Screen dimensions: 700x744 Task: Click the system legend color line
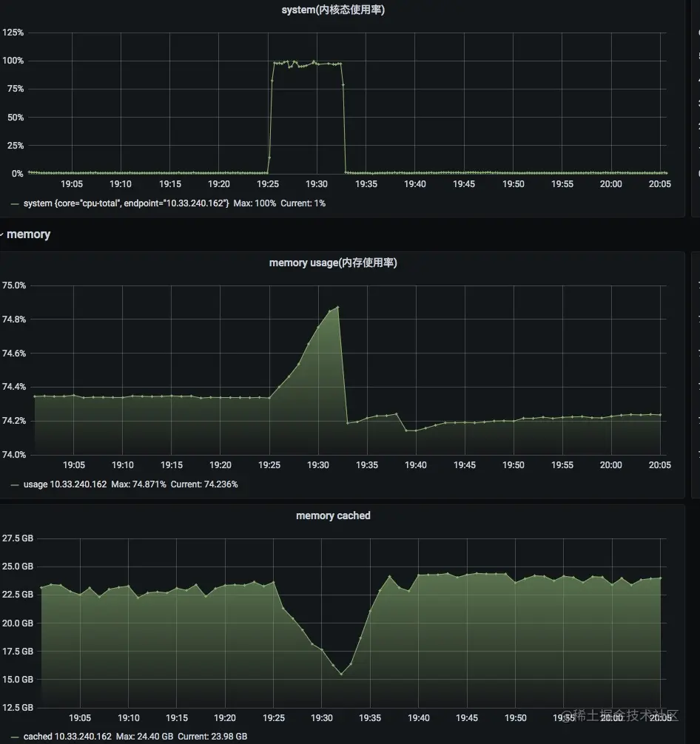[15, 204]
